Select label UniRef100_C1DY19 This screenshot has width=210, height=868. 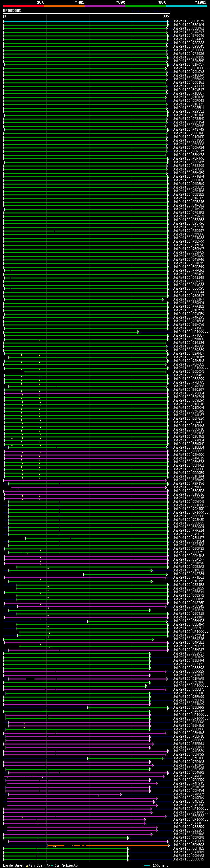point(188,581)
